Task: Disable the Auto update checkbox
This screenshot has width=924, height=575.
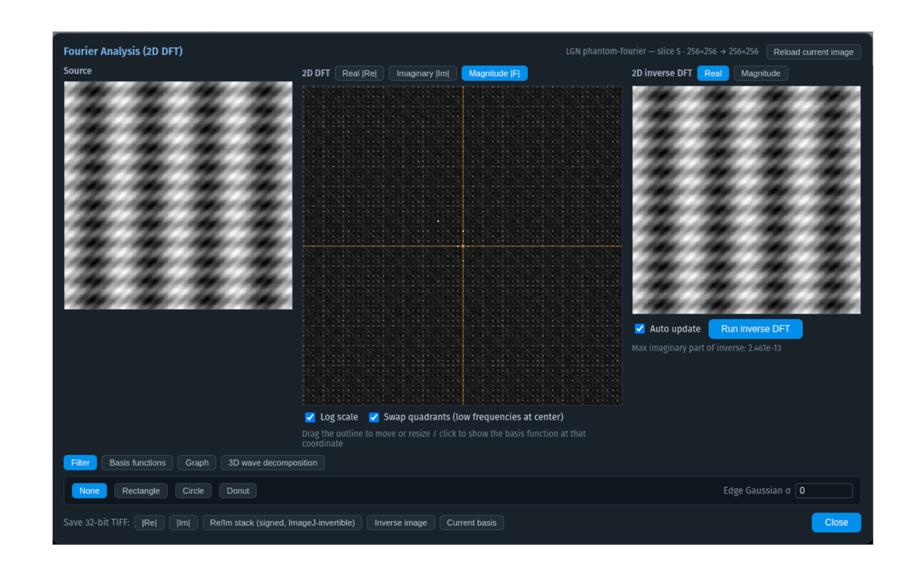Action: [x=640, y=329]
